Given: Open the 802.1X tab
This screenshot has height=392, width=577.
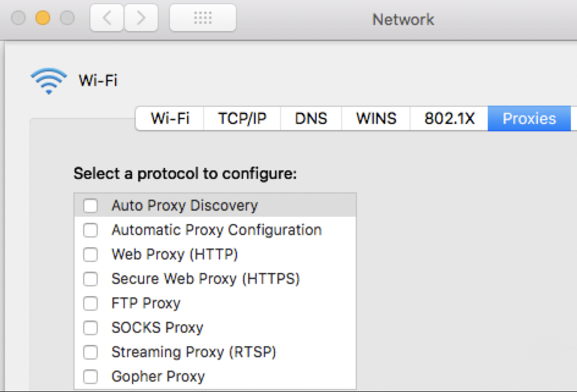Looking at the screenshot, I should (449, 118).
